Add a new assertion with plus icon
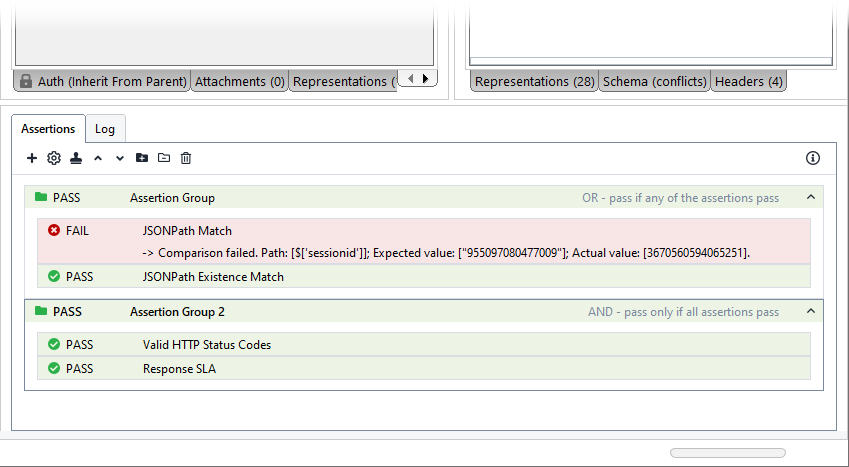Viewport: 849px width, 467px height. click(32, 158)
